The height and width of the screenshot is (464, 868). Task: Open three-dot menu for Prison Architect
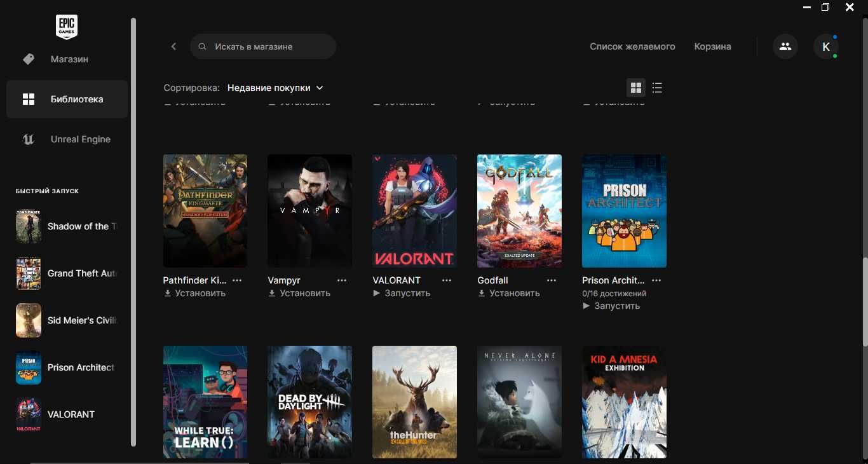click(656, 280)
